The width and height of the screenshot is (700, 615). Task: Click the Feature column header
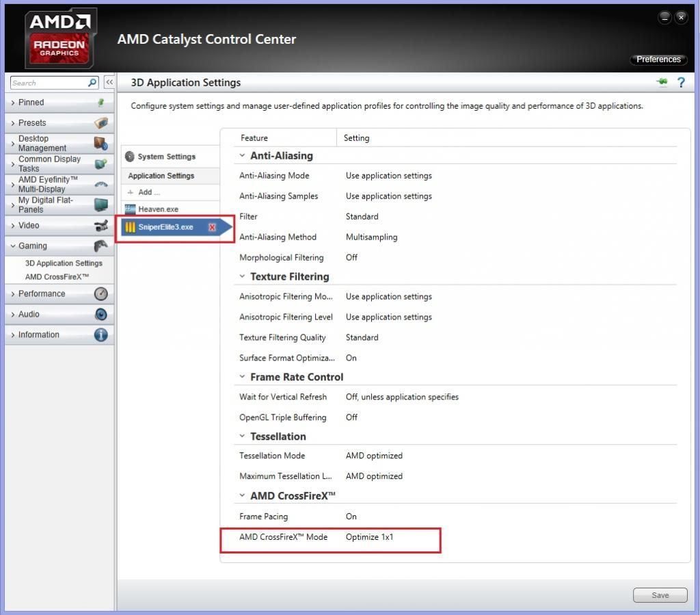point(254,138)
